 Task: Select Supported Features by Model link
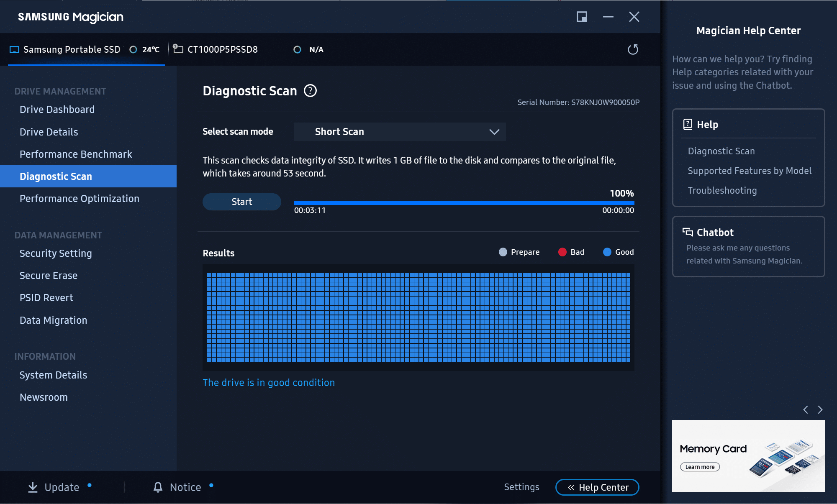pyautogui.click(x=750, y=171)
